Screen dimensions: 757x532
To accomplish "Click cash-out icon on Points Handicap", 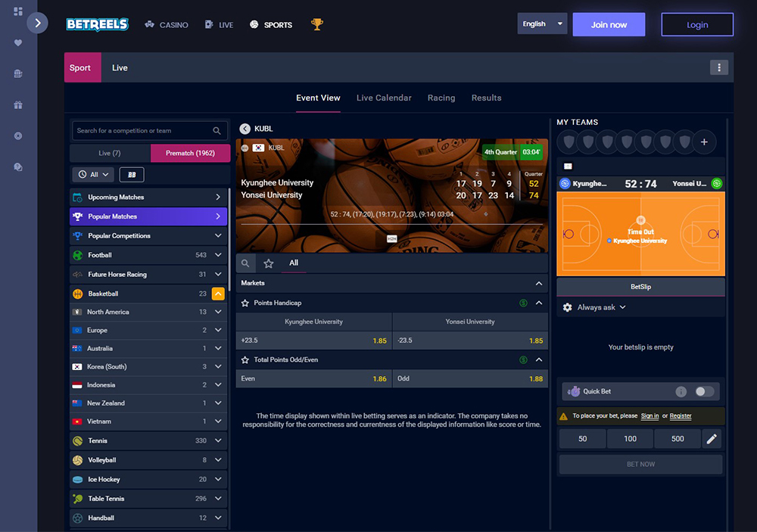I will pyautogui.click(x=523, y=303).
